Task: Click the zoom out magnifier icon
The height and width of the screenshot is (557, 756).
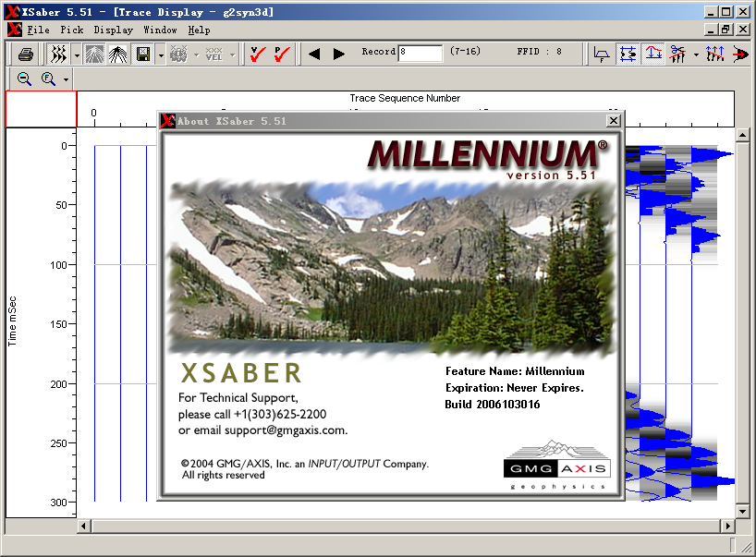Action: coord(24,79)
